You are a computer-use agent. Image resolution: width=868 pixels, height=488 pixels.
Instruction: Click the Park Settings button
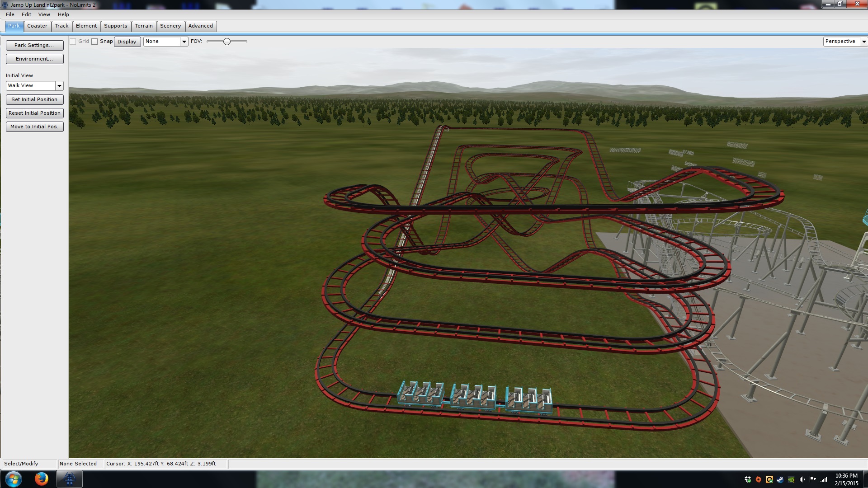34,45
